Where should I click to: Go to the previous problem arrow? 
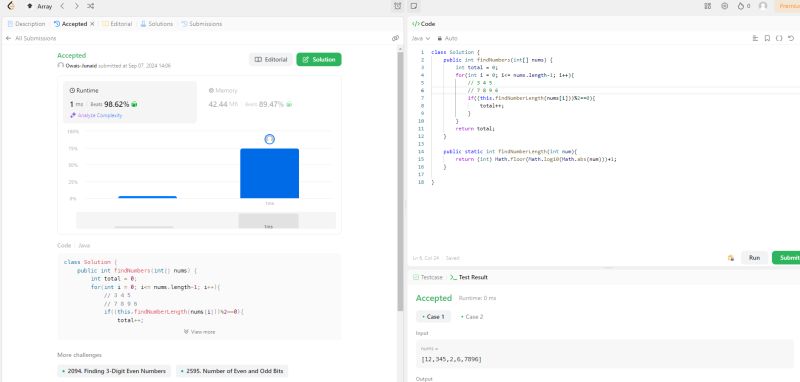62,6
